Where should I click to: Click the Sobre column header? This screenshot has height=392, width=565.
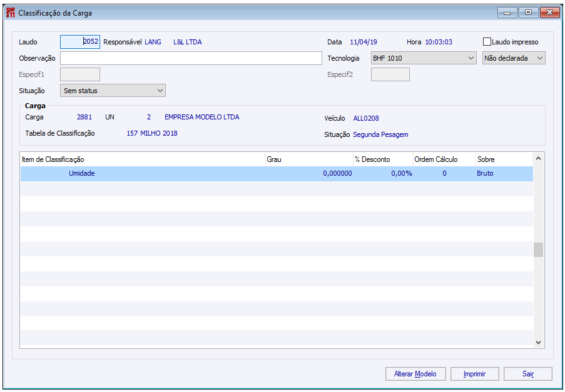coord(504,159)
